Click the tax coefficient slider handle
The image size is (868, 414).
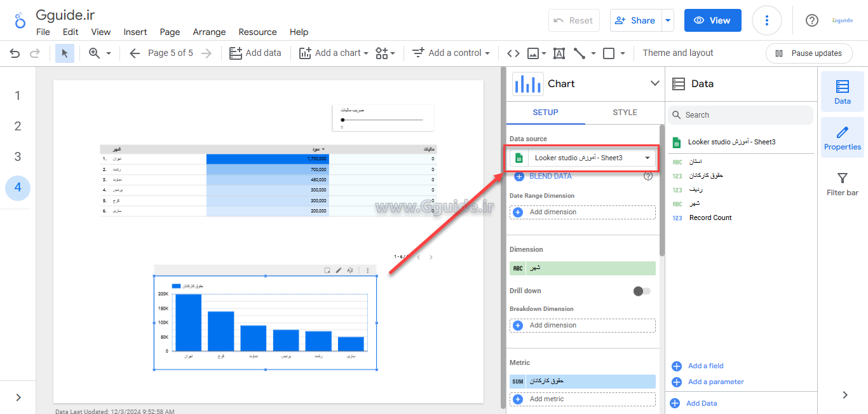(342, 120)
